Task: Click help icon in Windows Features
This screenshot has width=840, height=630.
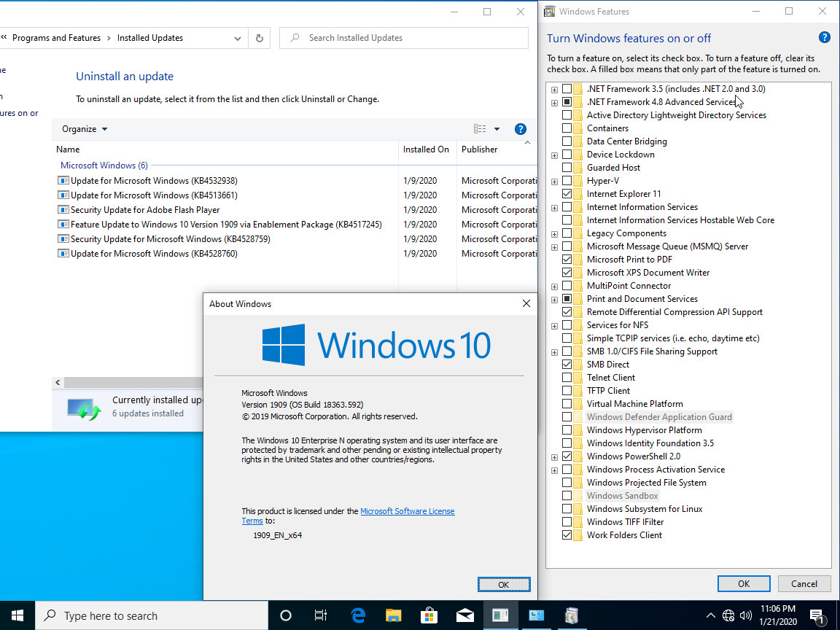Action: [825, 37]
